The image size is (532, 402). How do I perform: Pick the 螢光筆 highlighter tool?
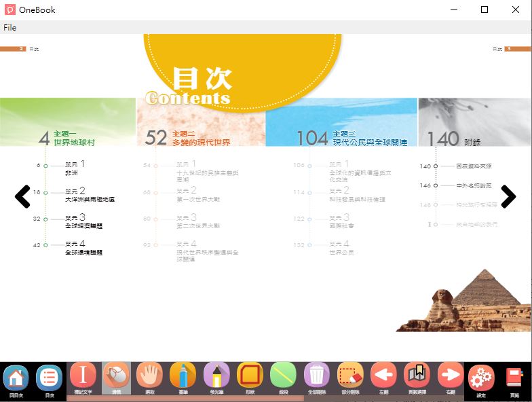pos(216,376)
